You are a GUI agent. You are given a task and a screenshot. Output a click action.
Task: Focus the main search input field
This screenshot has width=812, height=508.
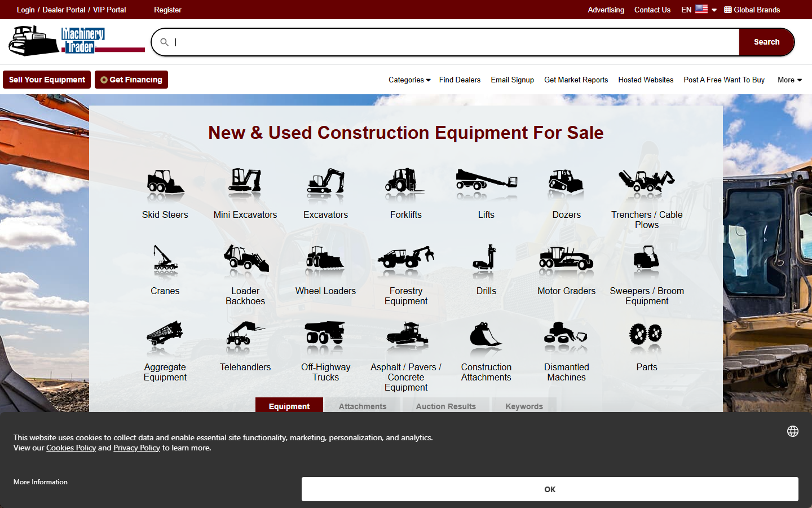(x=445, y=42)
